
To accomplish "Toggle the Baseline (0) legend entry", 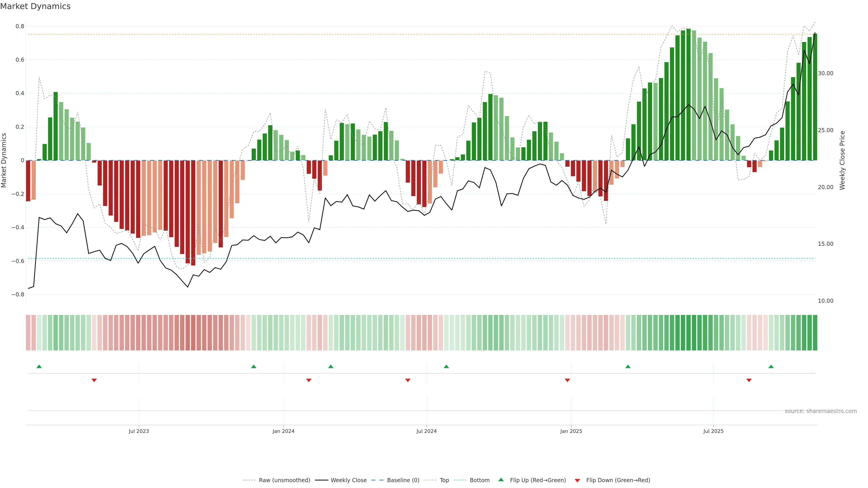I will (403, 480).
